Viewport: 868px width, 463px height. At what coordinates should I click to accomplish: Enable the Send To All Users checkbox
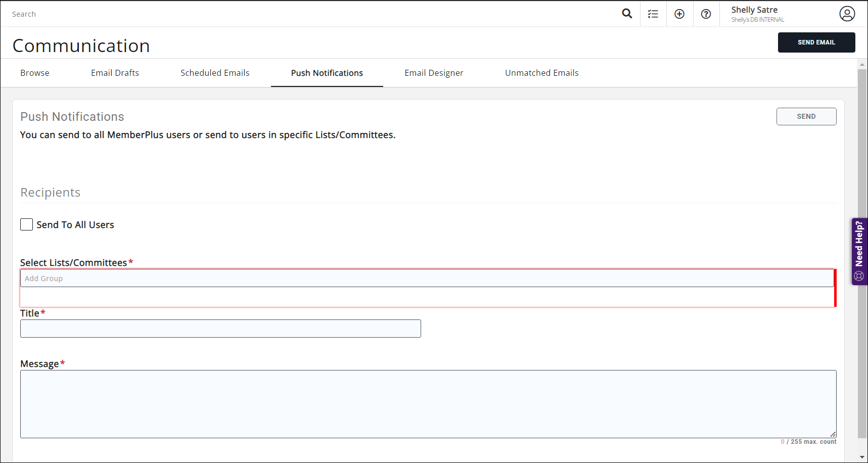[x=27, y=224]
